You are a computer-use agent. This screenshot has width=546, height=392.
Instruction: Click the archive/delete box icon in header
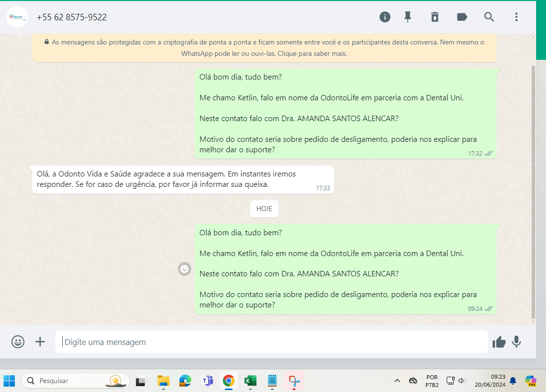[x=435, y=17]
